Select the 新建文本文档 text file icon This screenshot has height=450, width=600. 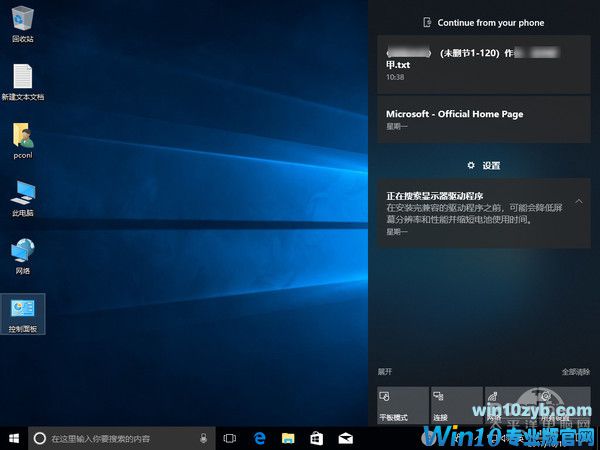pyautogui.click(x=23, y=82)
